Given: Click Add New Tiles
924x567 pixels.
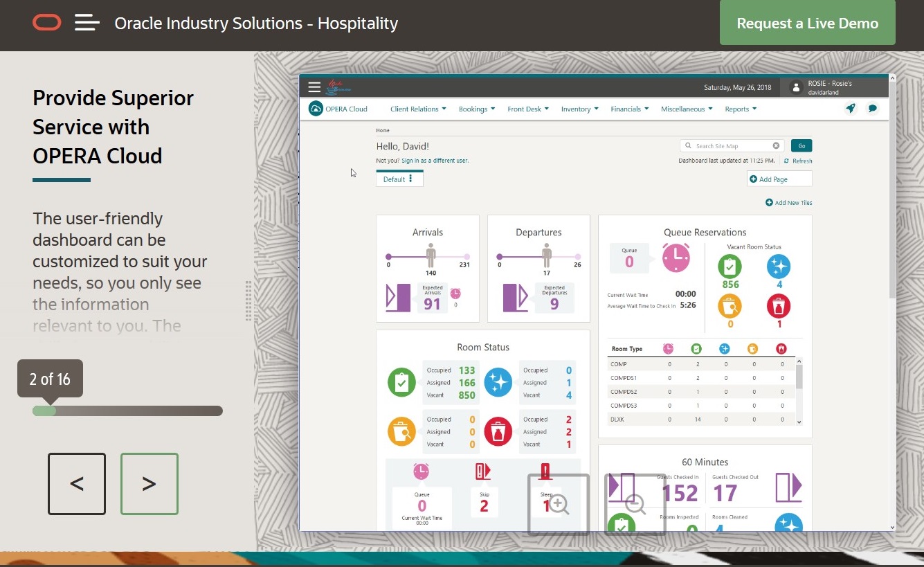Looking at the screenshot, I should tap(789, 203).
